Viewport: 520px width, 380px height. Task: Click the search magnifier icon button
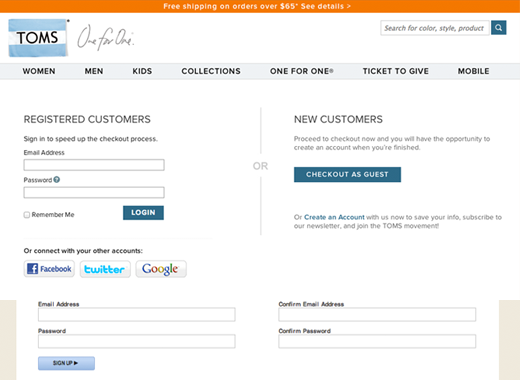click(498, 28)
